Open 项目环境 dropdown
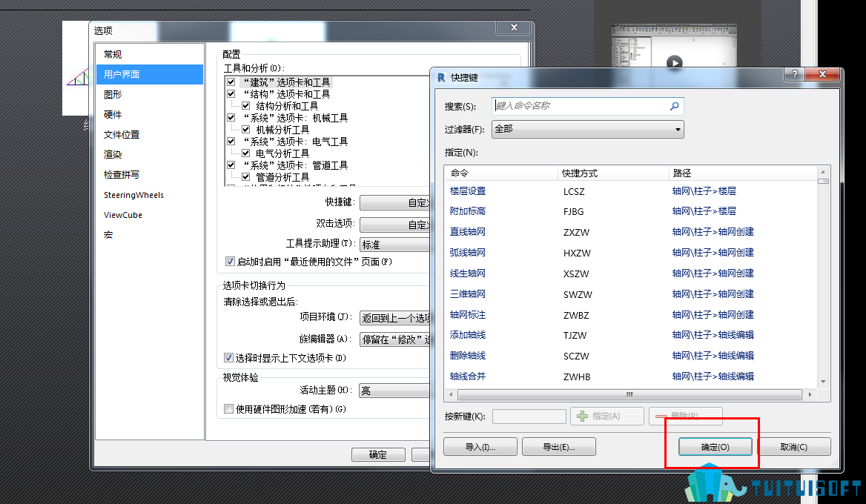The image size is (866, 504). (394, 318)
